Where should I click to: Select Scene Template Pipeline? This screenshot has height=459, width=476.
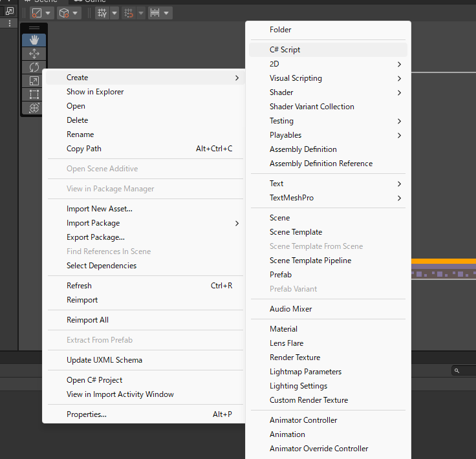[328, 261]
